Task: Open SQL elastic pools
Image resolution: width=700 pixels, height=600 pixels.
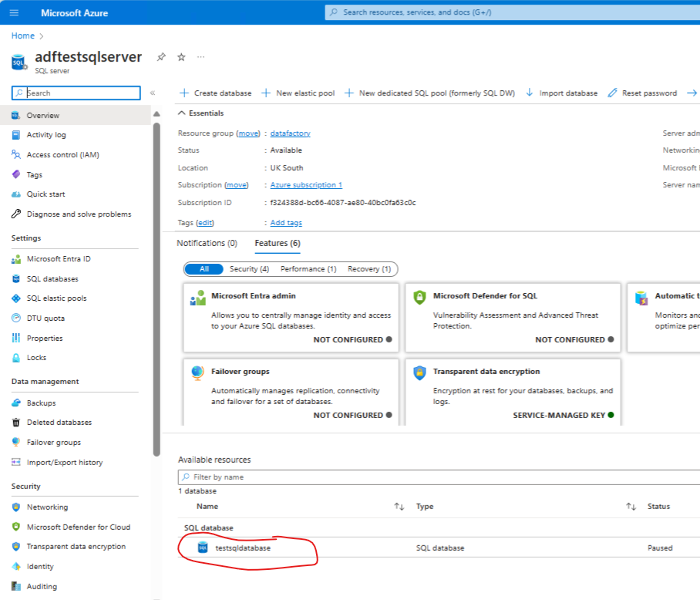Action: click(x=56, y=298)
